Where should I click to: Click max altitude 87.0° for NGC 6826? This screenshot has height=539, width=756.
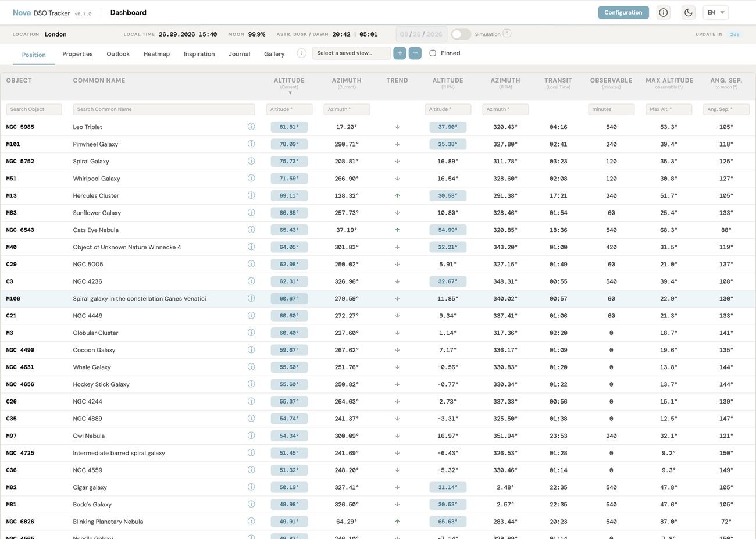click(669, 522)
